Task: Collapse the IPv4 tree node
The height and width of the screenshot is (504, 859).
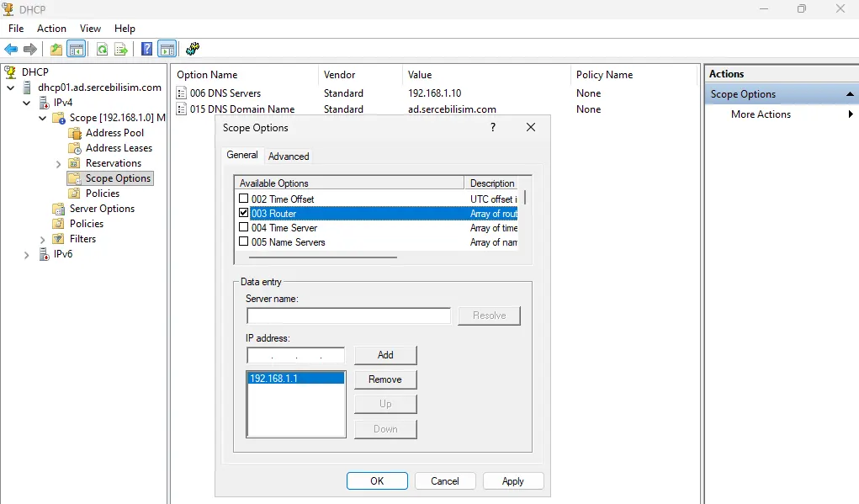Action: pyautogui.click(x=26, y=103)
